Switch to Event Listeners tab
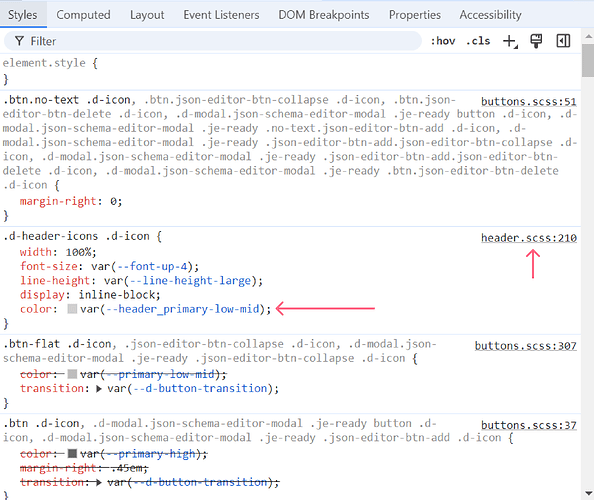The image size is (594, 500). tap(221, 15)
